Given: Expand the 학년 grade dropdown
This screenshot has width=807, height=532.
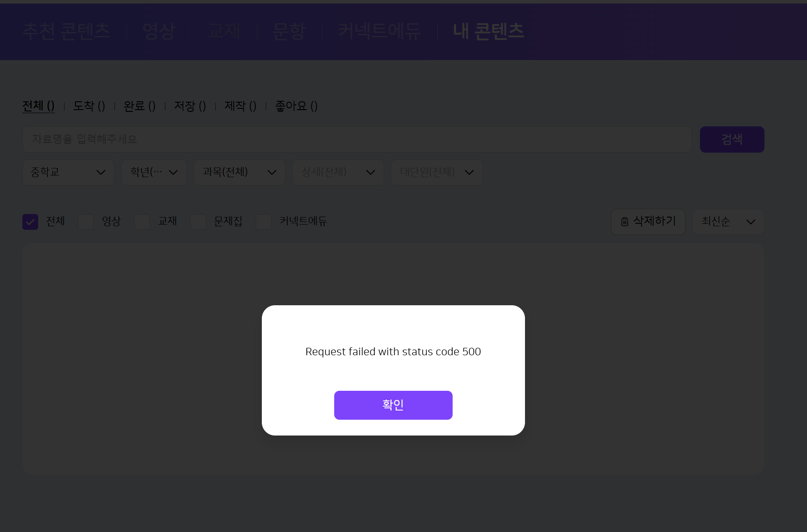Looking at the screenshot, I should [x=154, y=172].
